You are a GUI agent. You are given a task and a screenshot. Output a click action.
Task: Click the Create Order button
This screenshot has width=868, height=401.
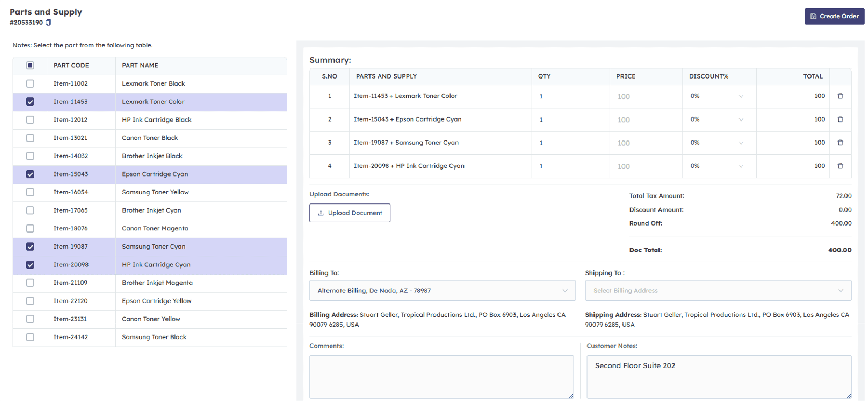(x=834, y=16)
